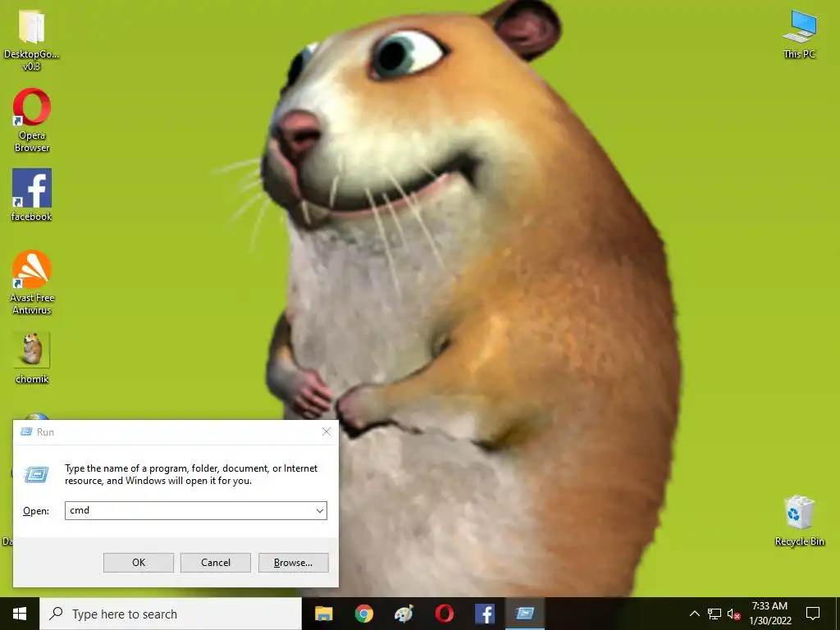840x630 pixels.
Task: Select the This PC desktop icon
Action: 799,34
